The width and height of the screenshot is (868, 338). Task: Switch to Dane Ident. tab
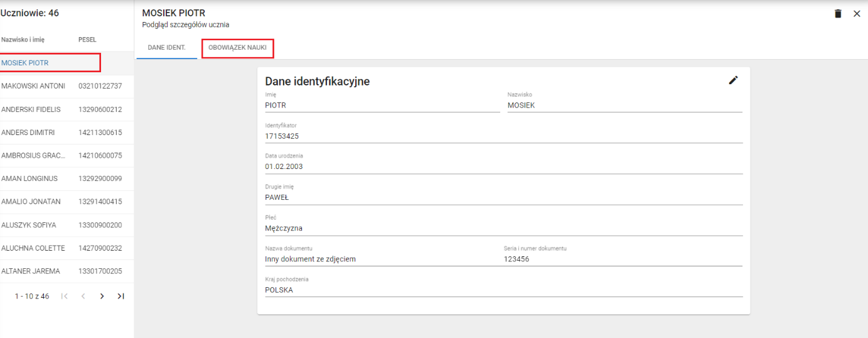pyautogui.click(x=166, y=48)
